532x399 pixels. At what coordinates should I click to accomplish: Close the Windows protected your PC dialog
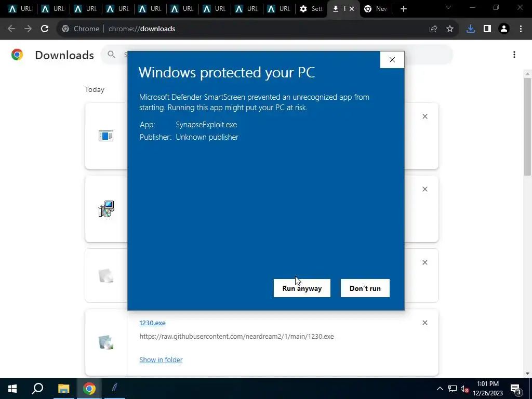click(x=392, y=60)
